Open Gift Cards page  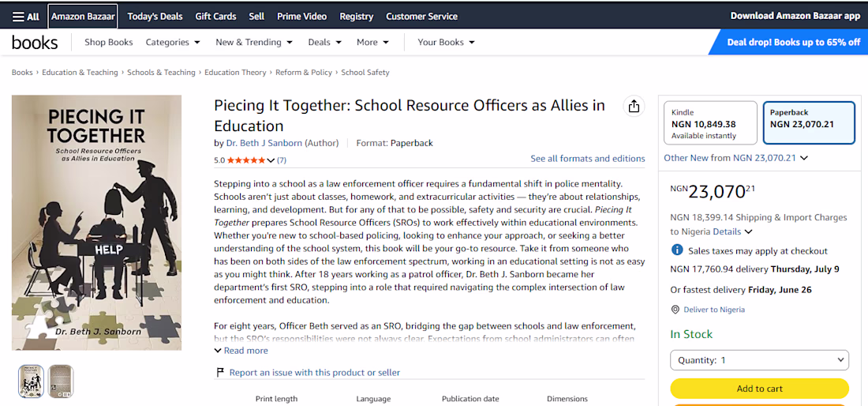point(215,17)
